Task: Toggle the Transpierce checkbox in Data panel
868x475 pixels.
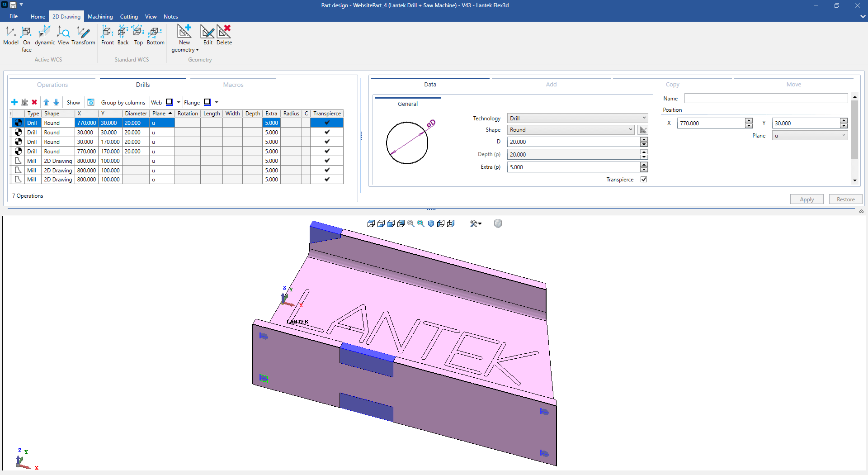Action: (644, 180)
